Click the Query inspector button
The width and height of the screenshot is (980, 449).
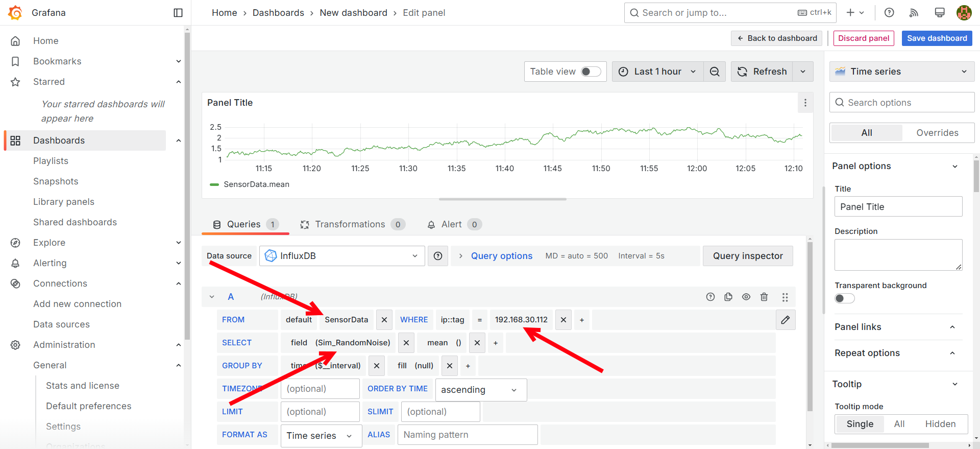(747, 256)
